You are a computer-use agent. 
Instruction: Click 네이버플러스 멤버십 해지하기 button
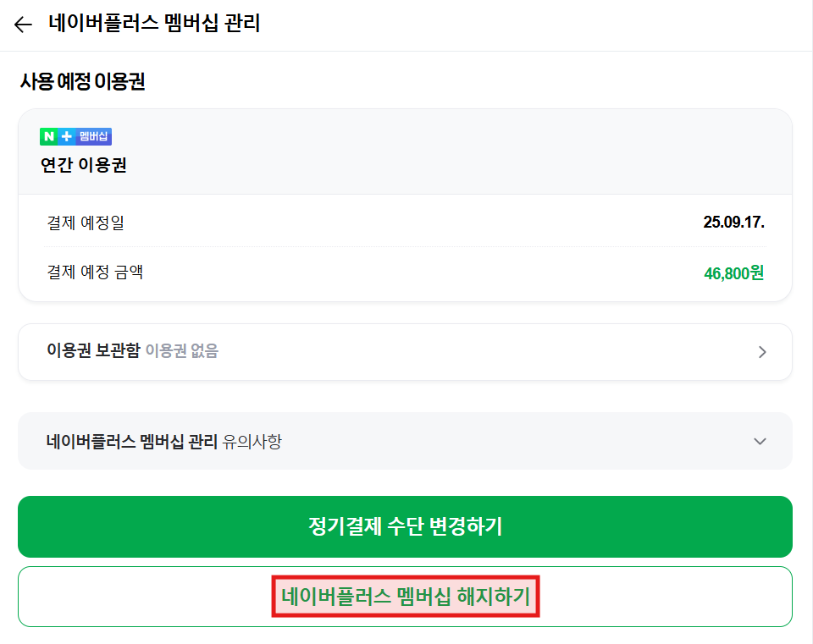click(405, 597)
